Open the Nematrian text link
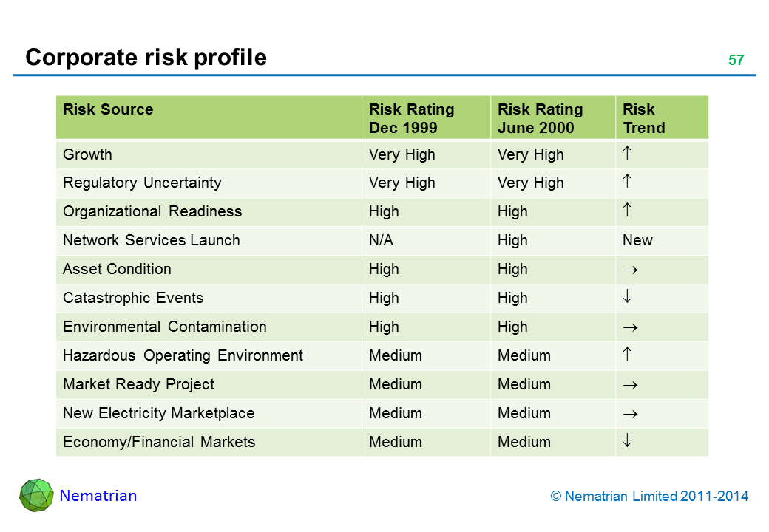 click(x=98, y=496)
